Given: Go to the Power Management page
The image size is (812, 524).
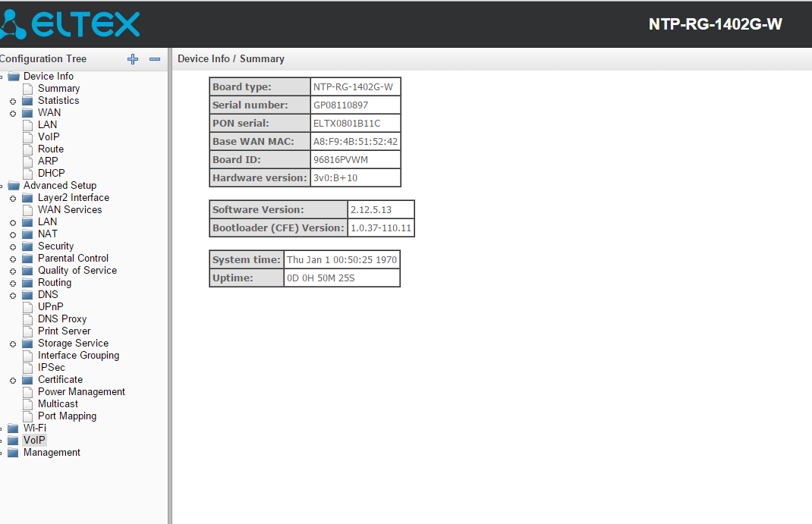Looking at the screenshot, I should click(81, 392).
